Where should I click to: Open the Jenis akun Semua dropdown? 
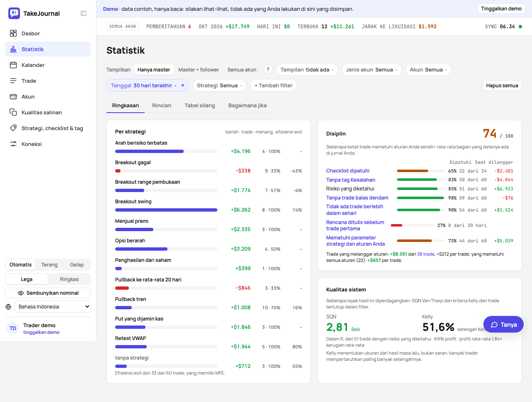click(x=372, y=69)
